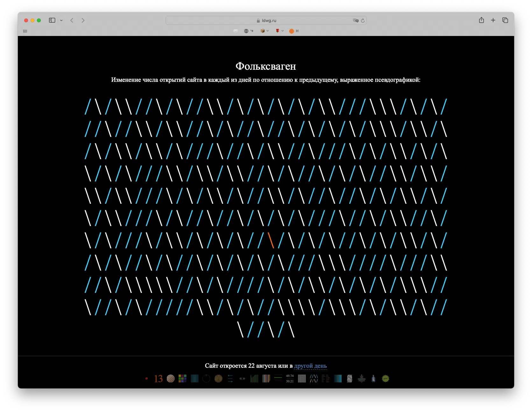Open the white dot matrix grid icon
The width and height of the screenshot is (532, 412).
pos(302,379)
